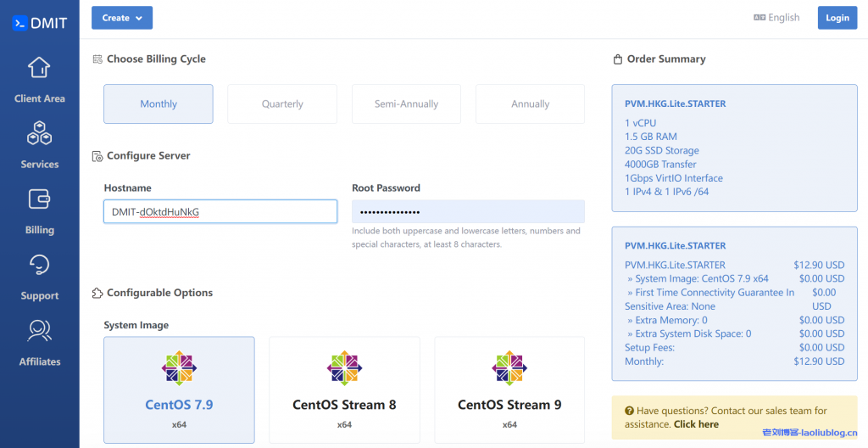Screen dimensions: 868x448
Task: Open Client Area home icon
Action: point(39,68)
